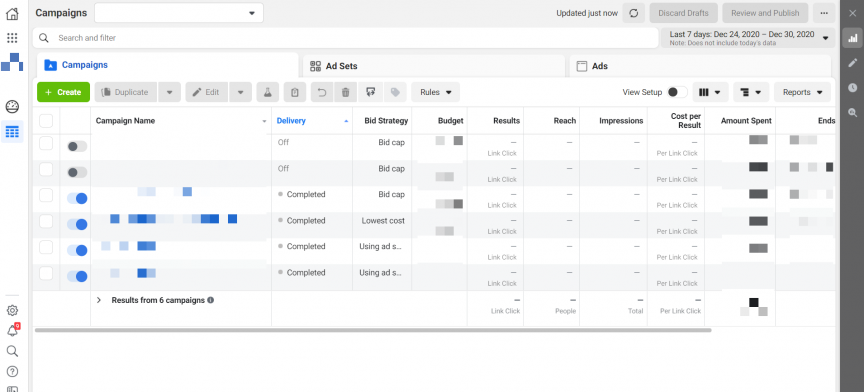Click the horizontal scrollbar below the table
This screenshot has width=864, height=392.
click(x=372, y=330)
